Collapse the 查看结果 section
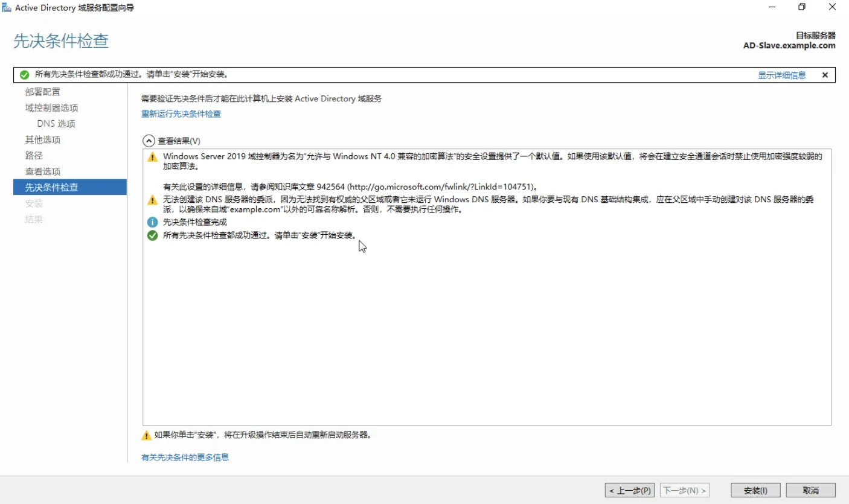Screen dimensions: 849x504 pos(149,141)
